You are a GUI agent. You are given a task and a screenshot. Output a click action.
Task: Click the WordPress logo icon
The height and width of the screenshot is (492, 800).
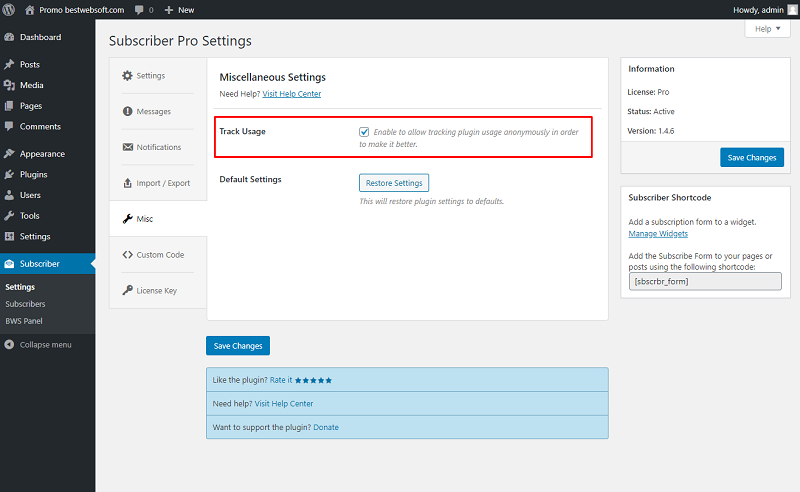9,10
